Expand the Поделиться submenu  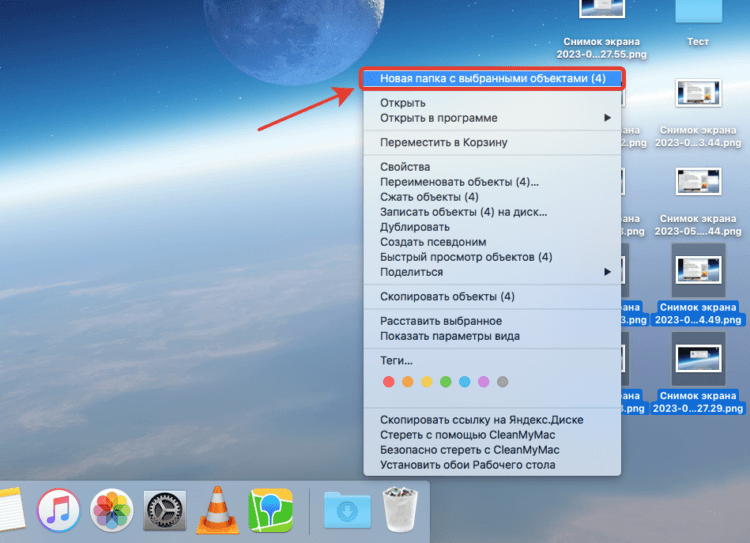[x=493, y=272]
